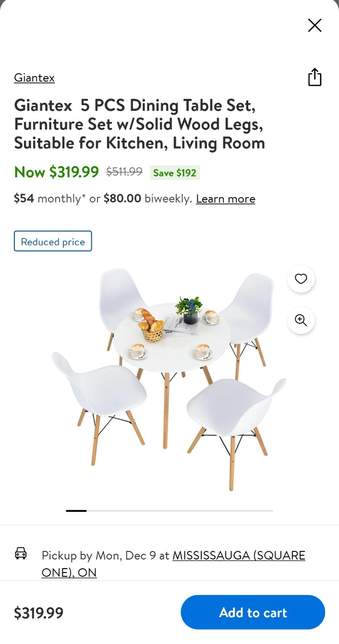Tap the Pickup by Mon, Dec 9 text
The image size is (339, 644).
pos(99,555)
